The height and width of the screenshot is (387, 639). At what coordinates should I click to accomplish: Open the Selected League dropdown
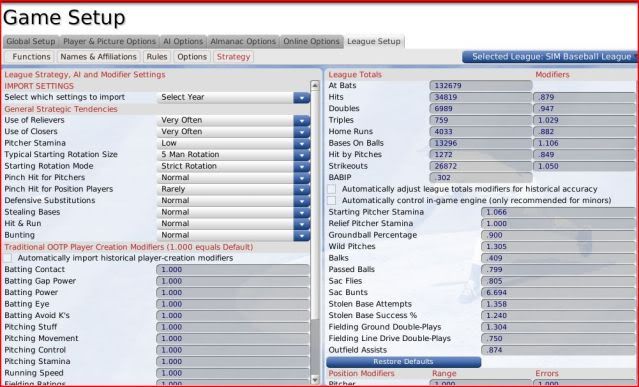550,57
